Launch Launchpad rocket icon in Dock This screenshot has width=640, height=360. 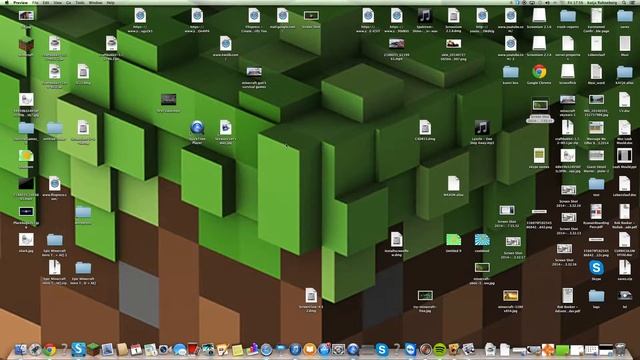[35, 349]
